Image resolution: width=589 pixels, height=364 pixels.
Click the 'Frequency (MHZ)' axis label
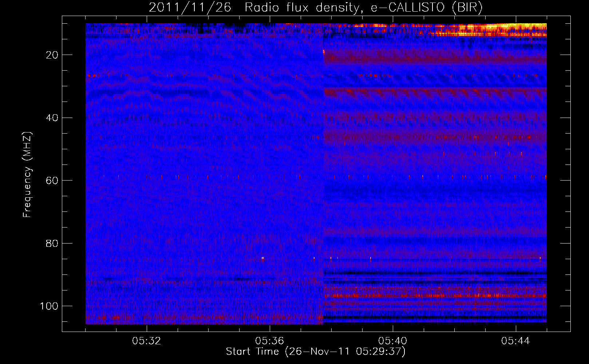[27, 175]
